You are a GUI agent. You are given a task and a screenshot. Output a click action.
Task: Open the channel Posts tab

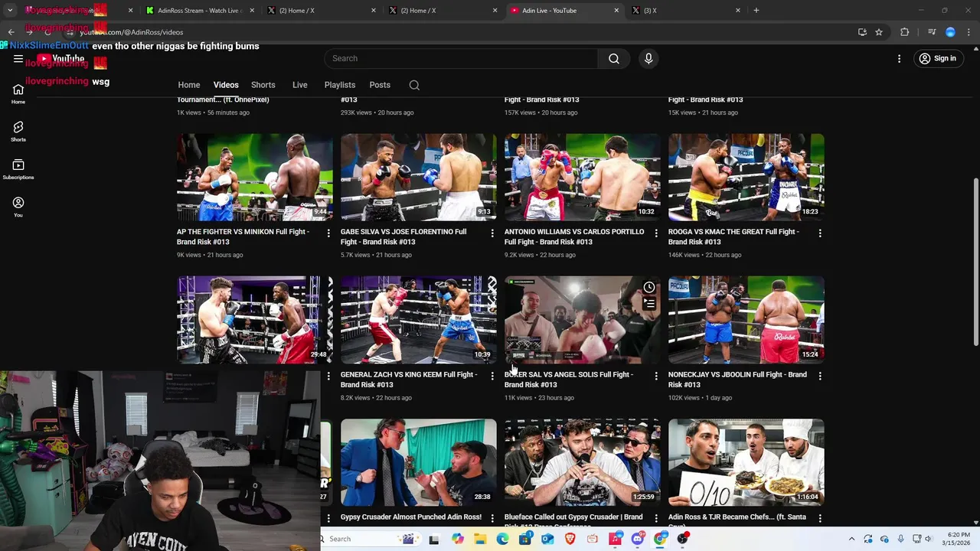380,85
